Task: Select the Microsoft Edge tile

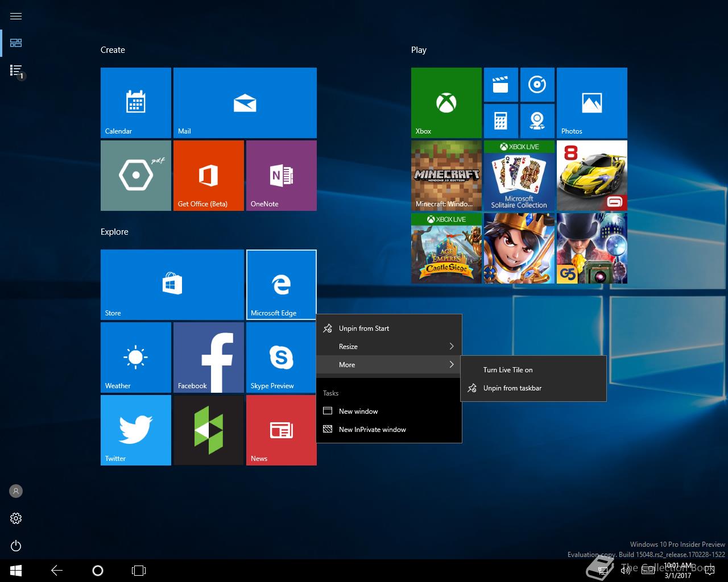Action: point(282,285)
